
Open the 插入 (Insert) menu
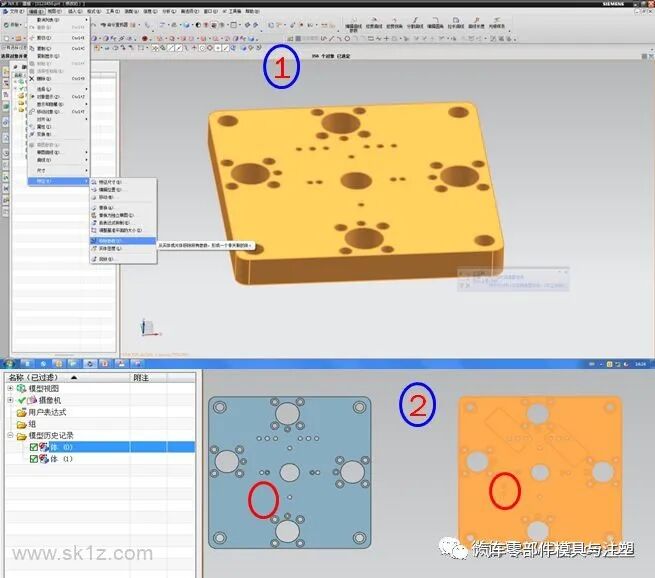tap(75, 11)
